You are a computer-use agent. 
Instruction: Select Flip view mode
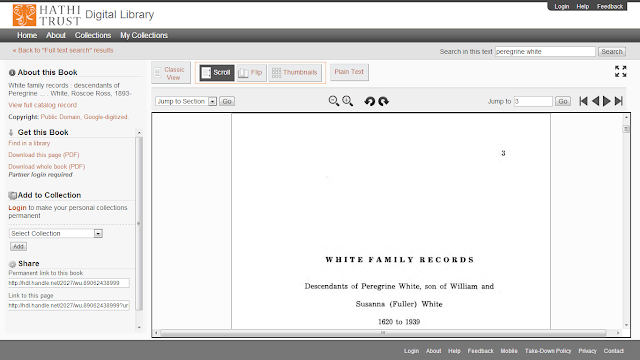pyautogui.click(x=251, y=73)
